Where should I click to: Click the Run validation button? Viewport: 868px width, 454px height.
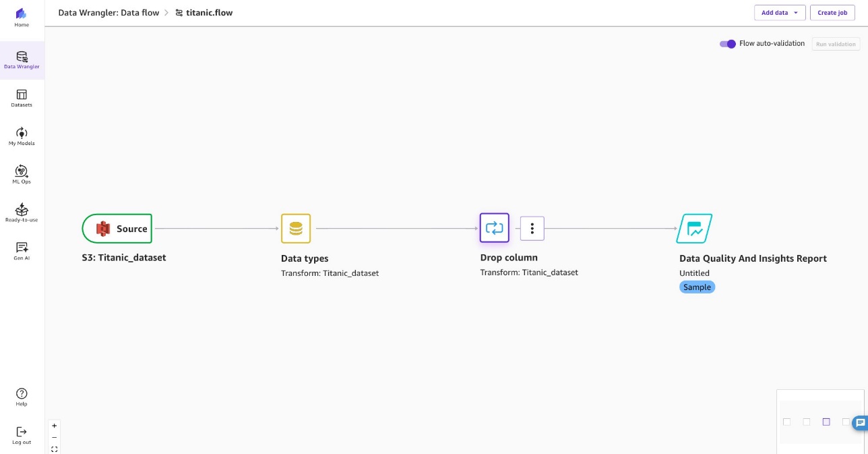836,44
